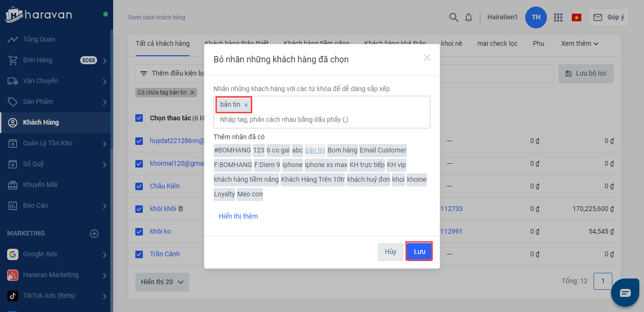Uncheck the khôi khôi row checkbox
Viewport: 644px width, 312px height.
click(139, 209)
